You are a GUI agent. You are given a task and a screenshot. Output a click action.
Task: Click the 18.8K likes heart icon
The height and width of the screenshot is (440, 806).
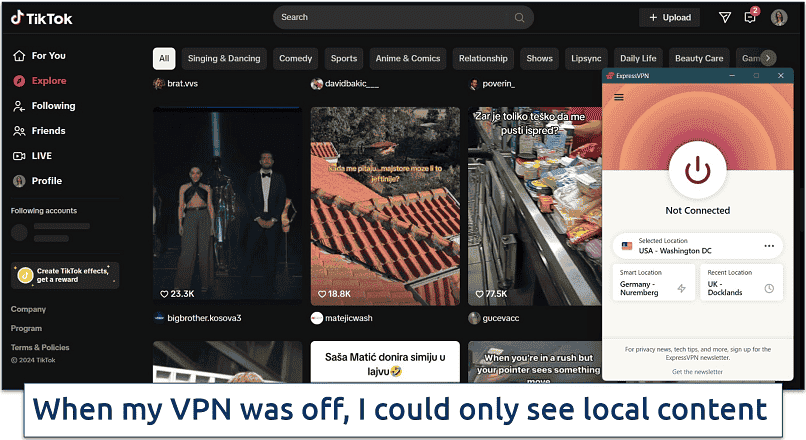point(322,294)
